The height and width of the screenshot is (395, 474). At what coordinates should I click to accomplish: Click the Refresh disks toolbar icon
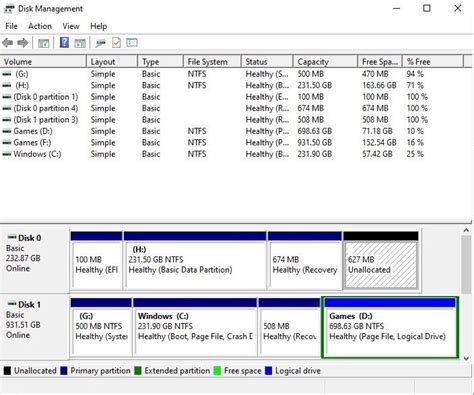click(100, 43)
